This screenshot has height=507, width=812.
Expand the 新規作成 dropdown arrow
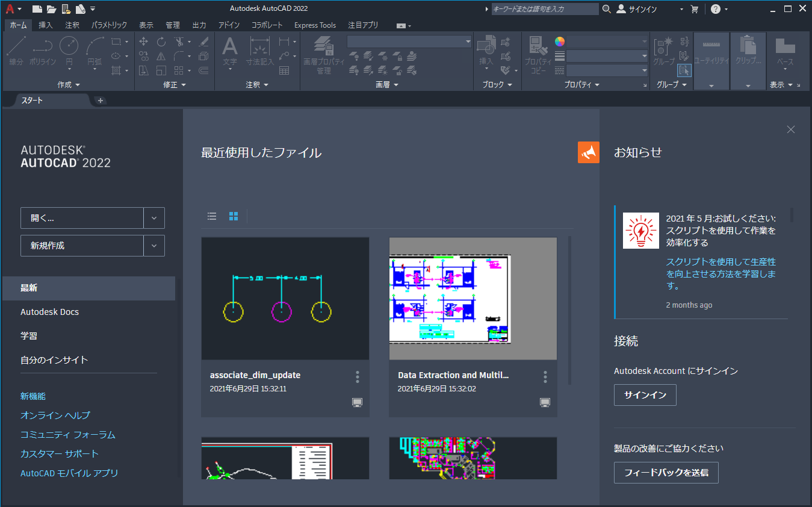coord(154,246)
